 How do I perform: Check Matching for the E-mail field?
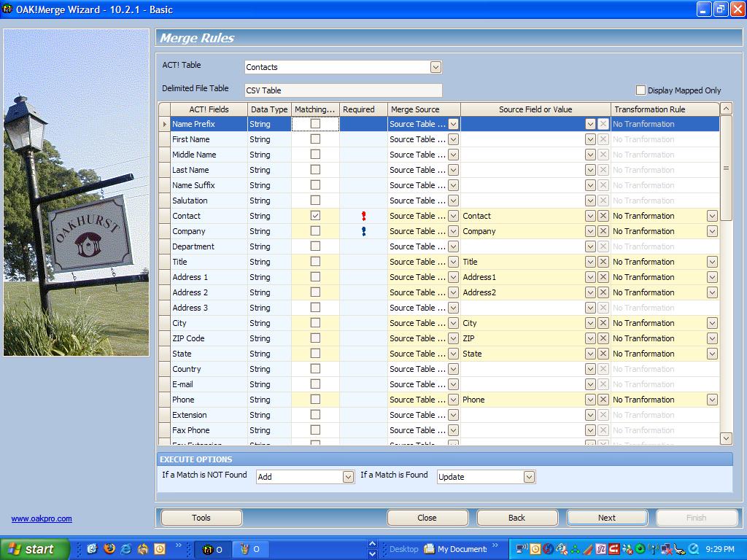tap(315, 384)
